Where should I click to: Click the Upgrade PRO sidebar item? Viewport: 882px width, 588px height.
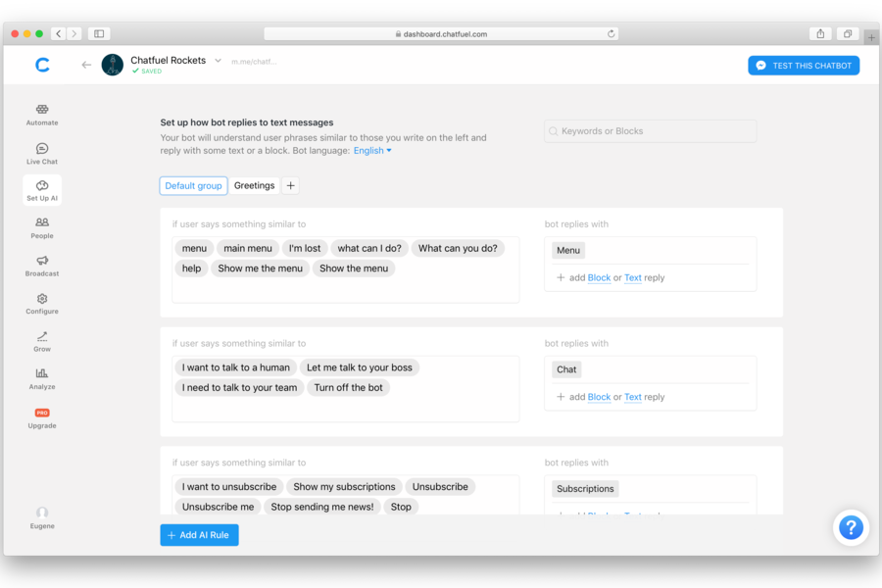coord(42,417)
